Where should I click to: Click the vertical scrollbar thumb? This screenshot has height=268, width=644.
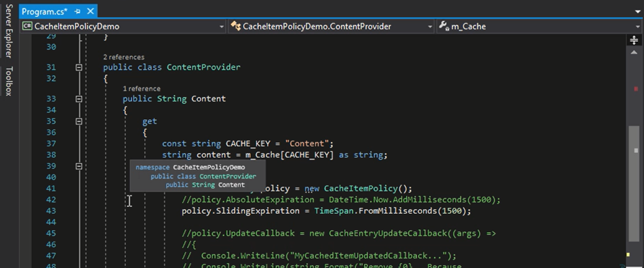(634, 184)
